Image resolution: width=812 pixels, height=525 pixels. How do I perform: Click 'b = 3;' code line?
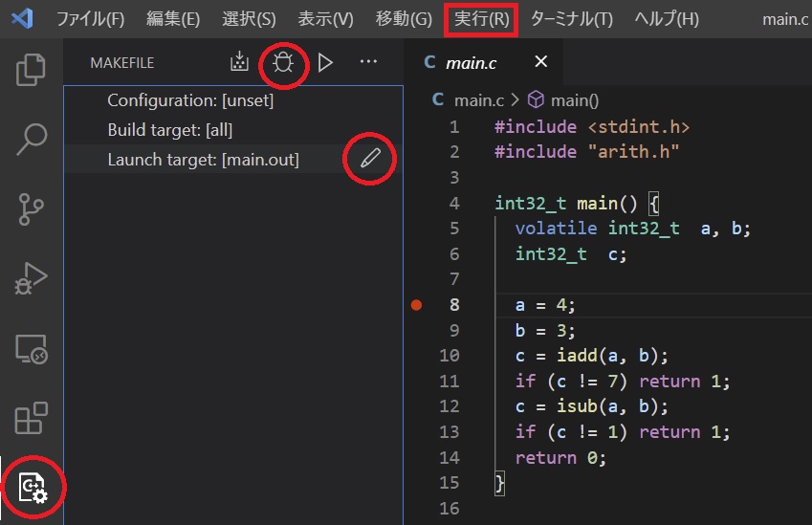(x=545, y=330)
